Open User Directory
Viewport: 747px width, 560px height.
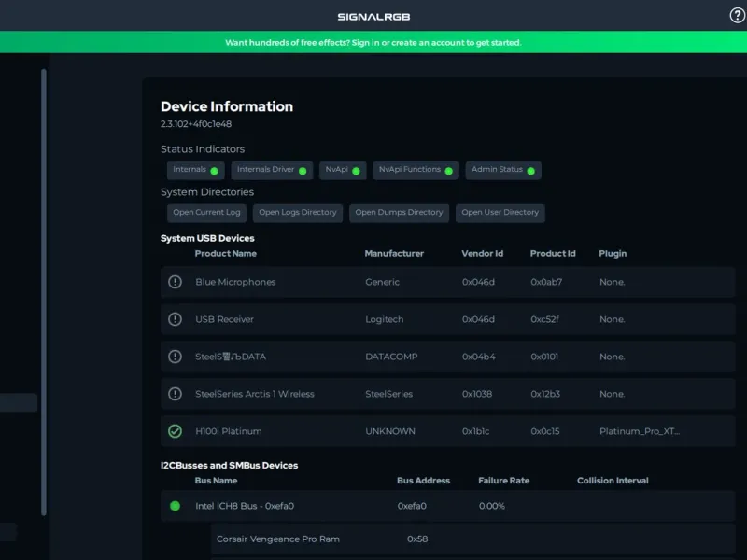(500, 213)
